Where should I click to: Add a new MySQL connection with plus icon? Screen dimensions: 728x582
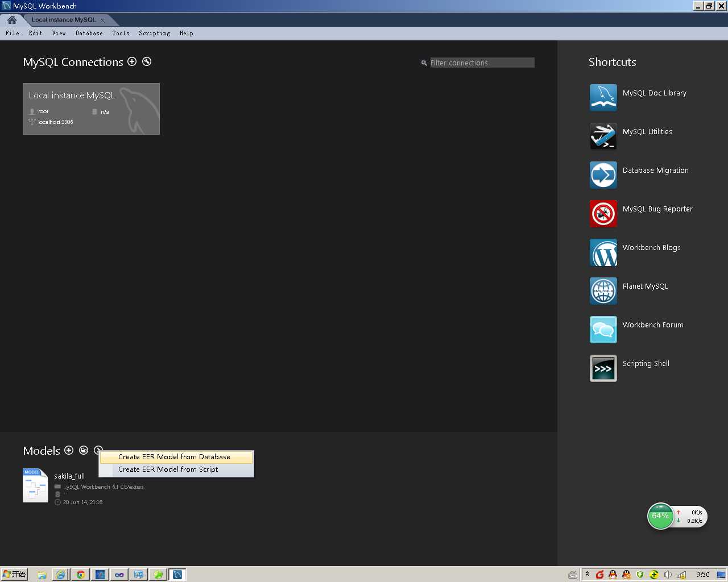pos(132,61)
